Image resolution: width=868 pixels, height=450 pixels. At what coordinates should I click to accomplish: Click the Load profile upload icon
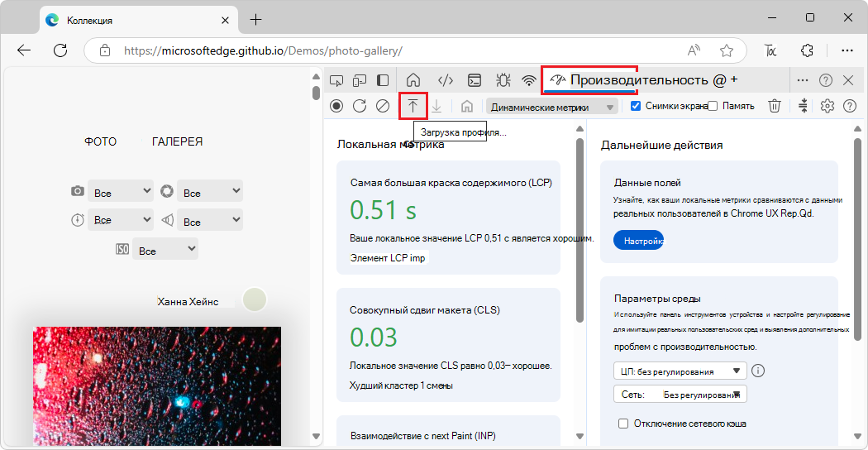(413, 106)
